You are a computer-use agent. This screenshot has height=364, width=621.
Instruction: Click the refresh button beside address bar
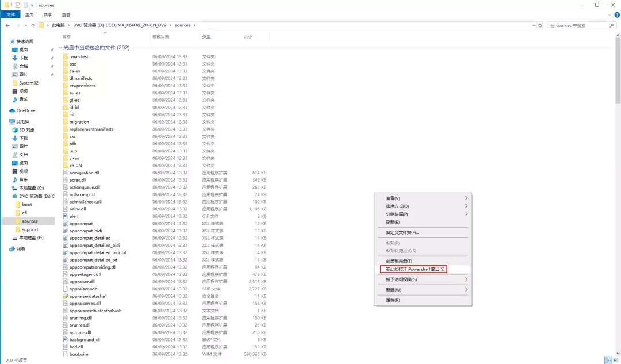pos(539,25)
